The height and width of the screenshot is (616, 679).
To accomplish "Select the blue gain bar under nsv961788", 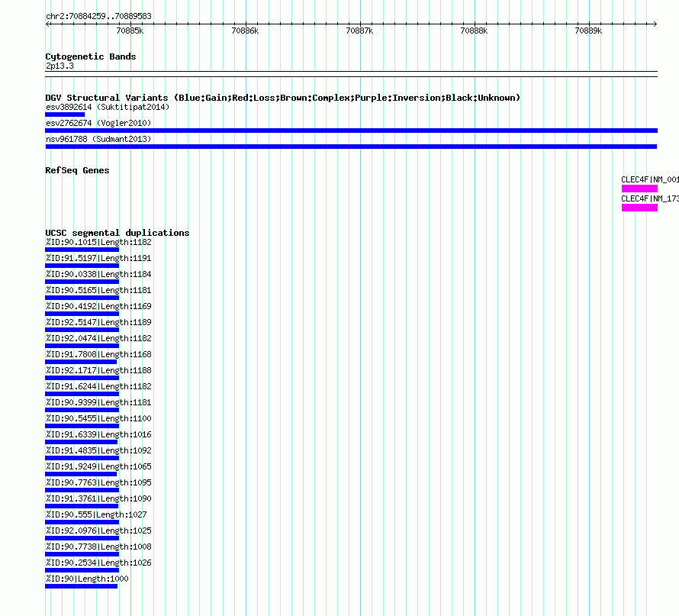I will tap(351, 147).
